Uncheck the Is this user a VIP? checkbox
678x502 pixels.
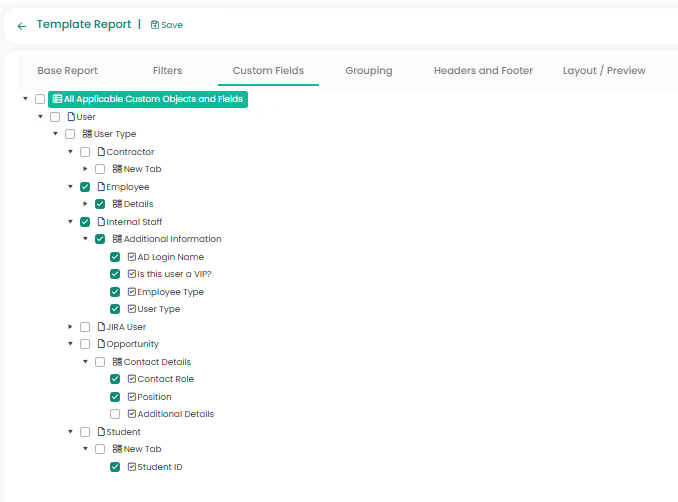point(115,274)
